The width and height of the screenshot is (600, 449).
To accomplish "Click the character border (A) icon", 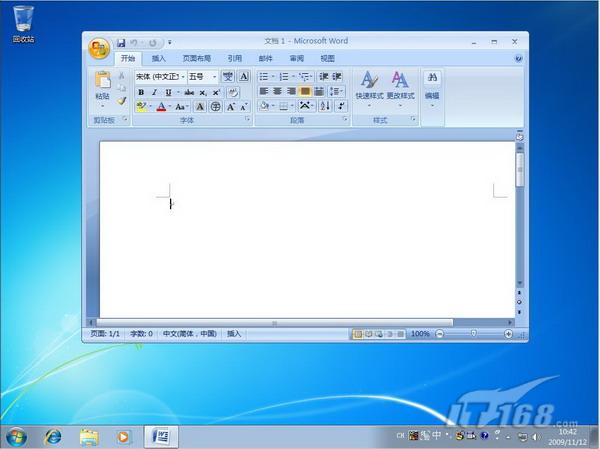I will [244, 77].
